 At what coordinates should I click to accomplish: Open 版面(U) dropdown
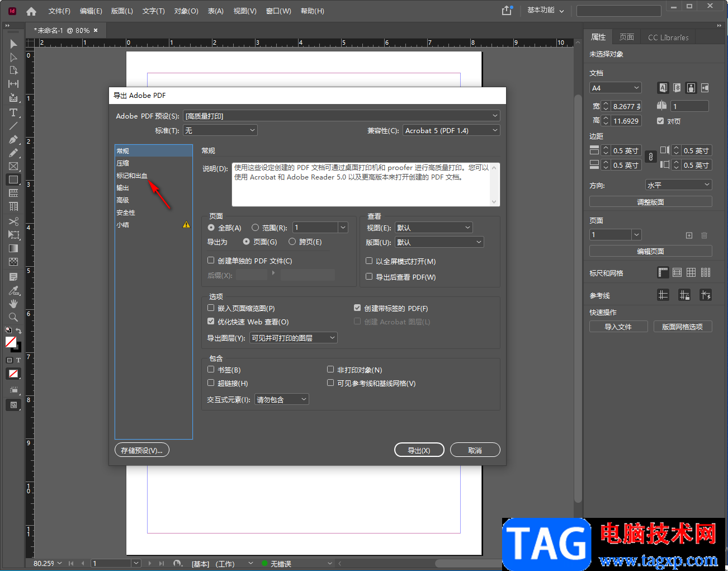click(x=439, y=242)
